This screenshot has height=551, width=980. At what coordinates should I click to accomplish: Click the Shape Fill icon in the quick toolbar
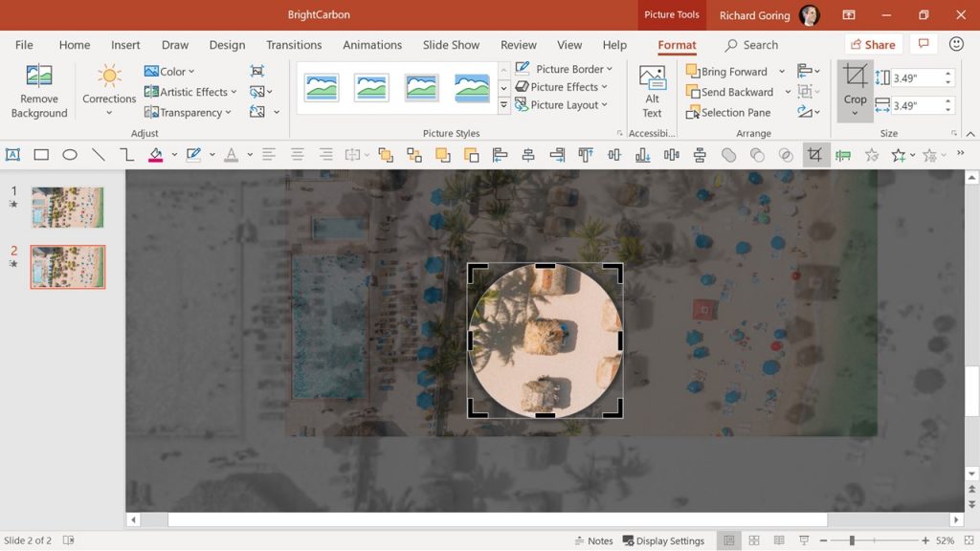pyautogui.click(x=156, y=154)
